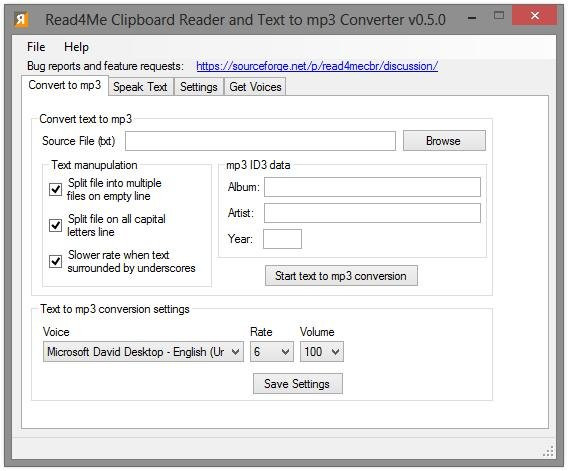
Task: Open the Settings tab
Action: coord(198,87)
